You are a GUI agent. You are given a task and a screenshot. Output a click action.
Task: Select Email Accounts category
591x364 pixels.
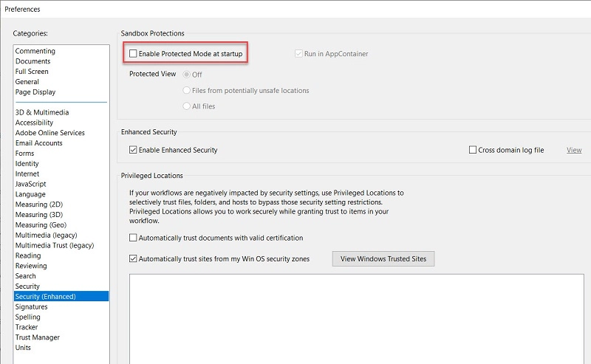pos(39,142)
